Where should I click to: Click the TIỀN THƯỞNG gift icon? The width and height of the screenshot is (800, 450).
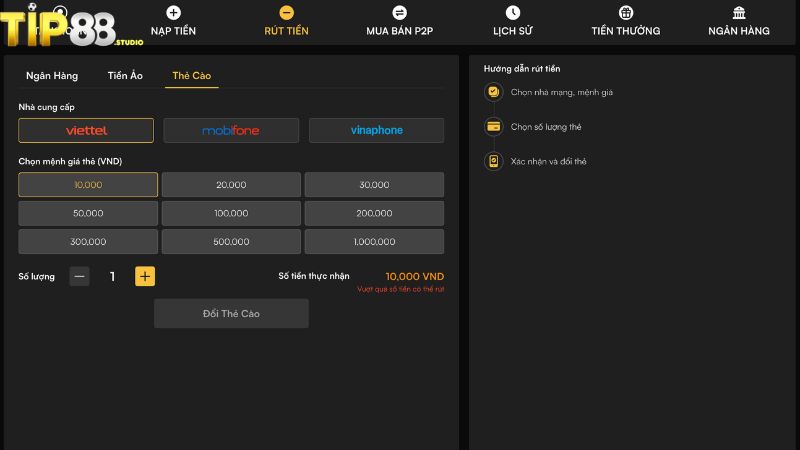pos(626,12)
